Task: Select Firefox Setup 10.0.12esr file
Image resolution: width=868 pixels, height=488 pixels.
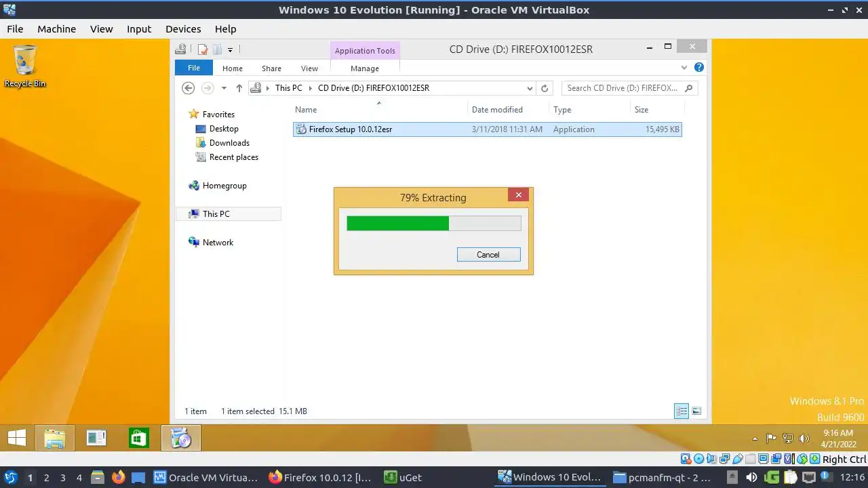Action: pyautogui.click(x=488, y=129)
